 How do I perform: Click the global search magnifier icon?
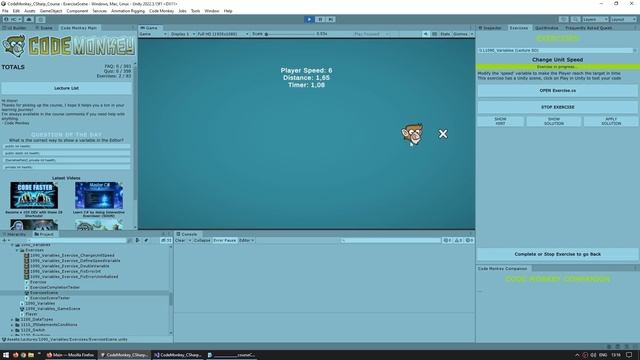click(575, 19)
